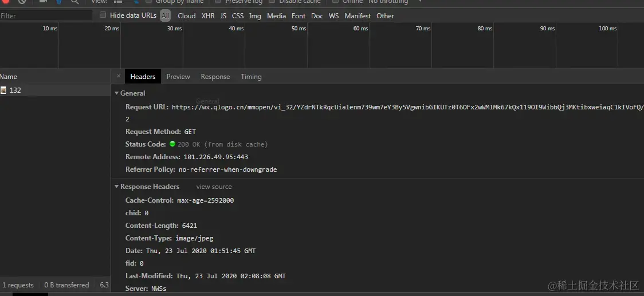Click the 10 ms timeline marker

click(x=50, y=28)
